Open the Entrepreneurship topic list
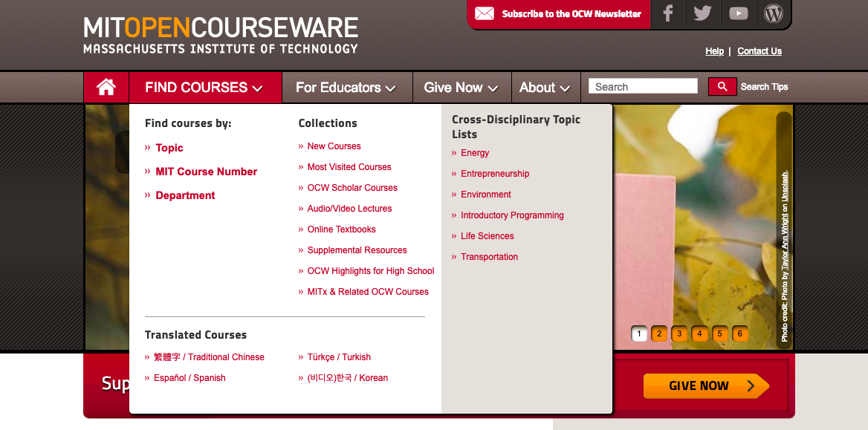Image resolution: width=868 pixels, height=430 pixels. 495,174
